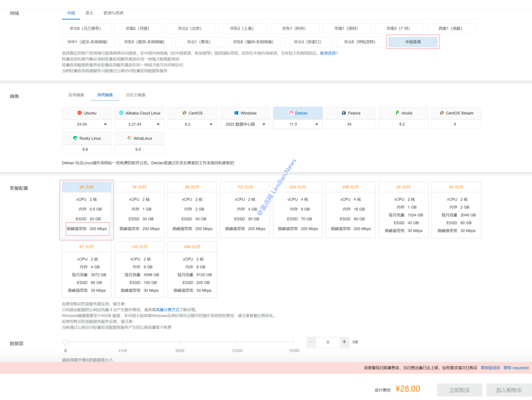Screen dimensions: 532x400
Task: Open Windows 2022 数据中心版 version dropdown
Action: [x=264, y=125]
